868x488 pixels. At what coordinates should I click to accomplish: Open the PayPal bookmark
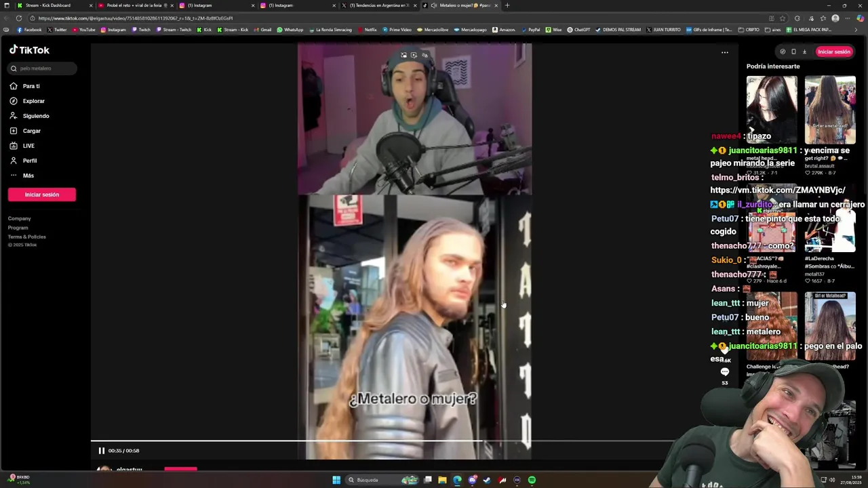[530, 30]
